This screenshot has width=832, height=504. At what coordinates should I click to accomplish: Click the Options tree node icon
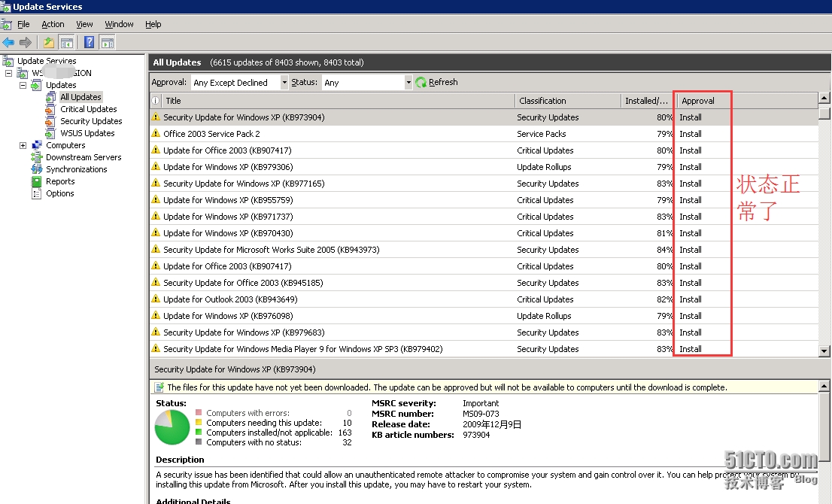click(37, 193)
